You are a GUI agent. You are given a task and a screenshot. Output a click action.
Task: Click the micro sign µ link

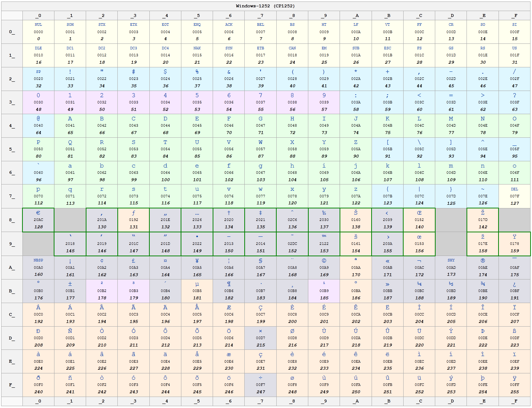[x=197, y=284]
